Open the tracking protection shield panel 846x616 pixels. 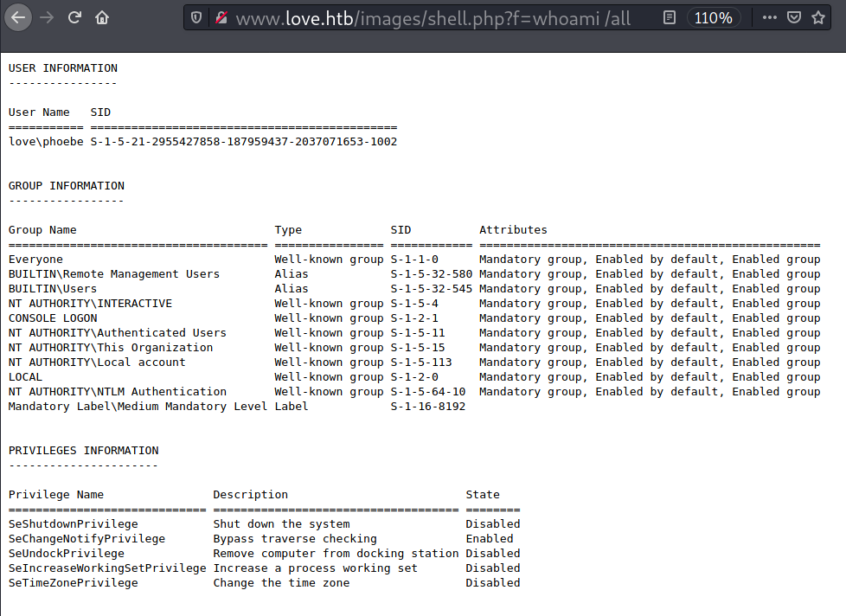tap(196, 17)
